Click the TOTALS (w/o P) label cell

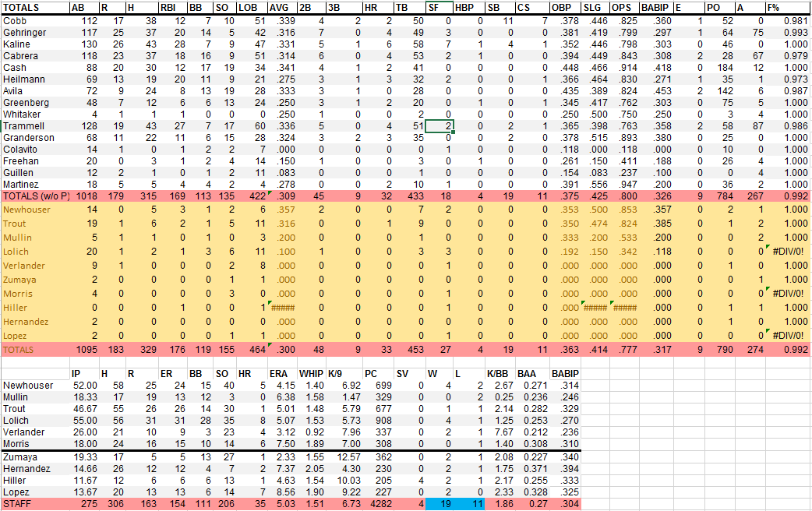click(35, 196)
